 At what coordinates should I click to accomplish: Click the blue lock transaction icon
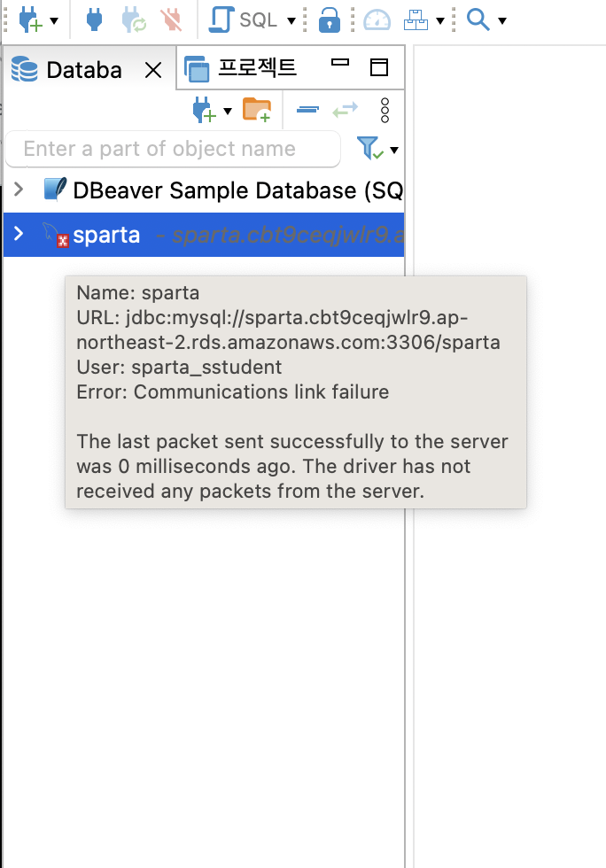tap(329, 19)
